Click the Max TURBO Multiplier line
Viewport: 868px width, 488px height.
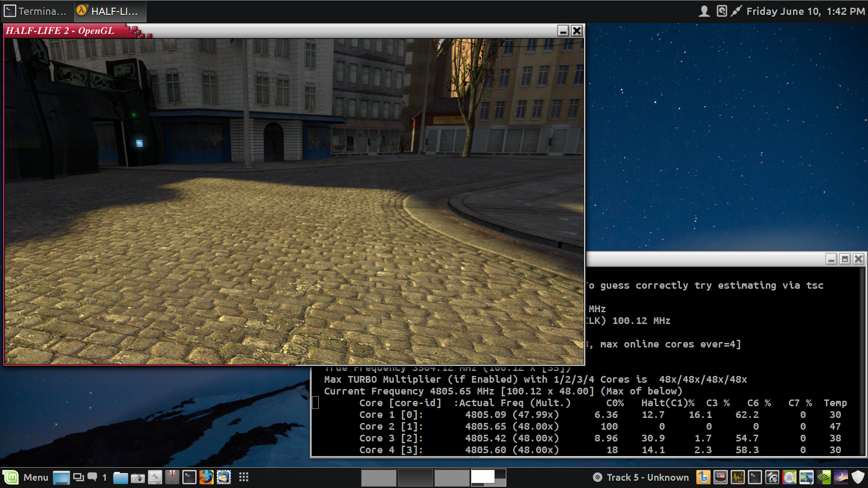coord(535,380)
